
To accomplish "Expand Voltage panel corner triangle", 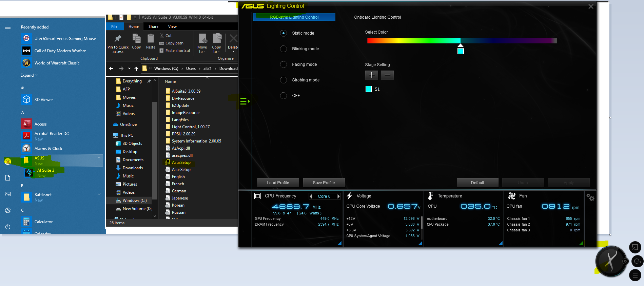I will click(420, 243).
